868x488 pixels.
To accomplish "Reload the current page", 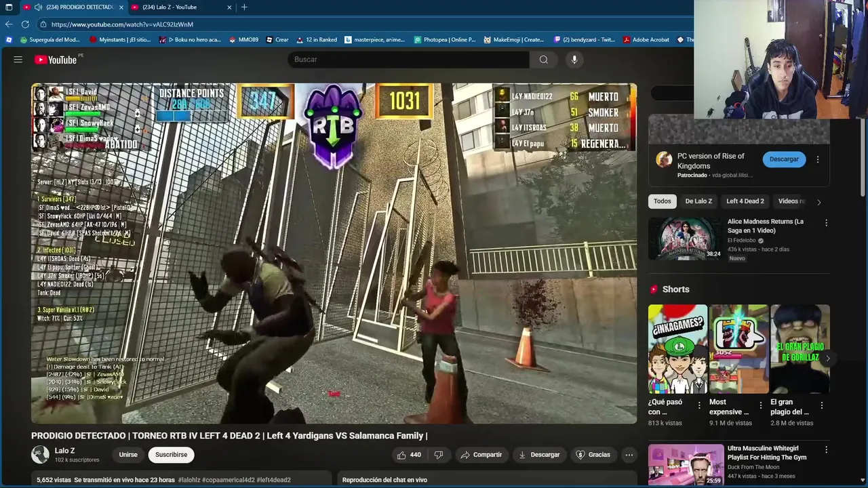I will pos(25,24).
